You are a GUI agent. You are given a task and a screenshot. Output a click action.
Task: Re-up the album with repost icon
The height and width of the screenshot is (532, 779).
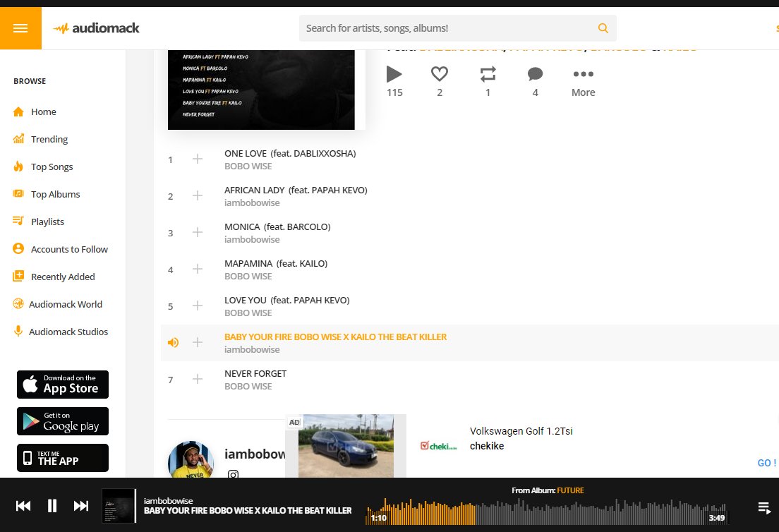(488, 74)
